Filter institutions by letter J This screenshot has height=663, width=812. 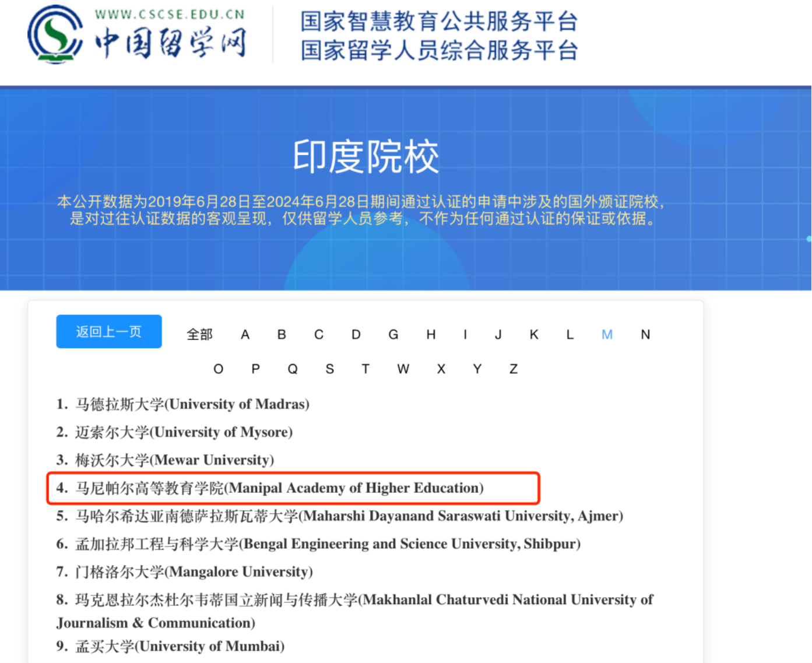498,335
